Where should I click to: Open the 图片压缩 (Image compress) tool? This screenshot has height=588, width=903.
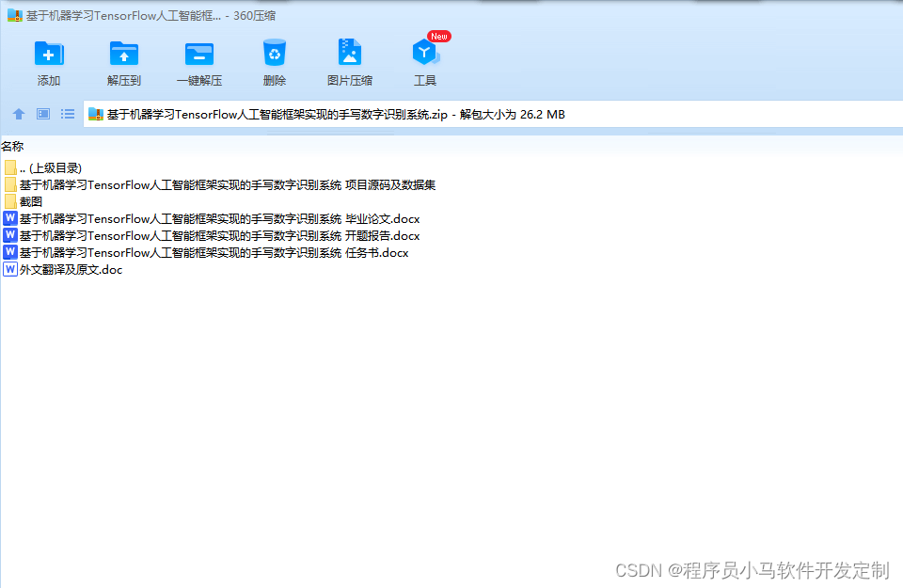point(350,53)
